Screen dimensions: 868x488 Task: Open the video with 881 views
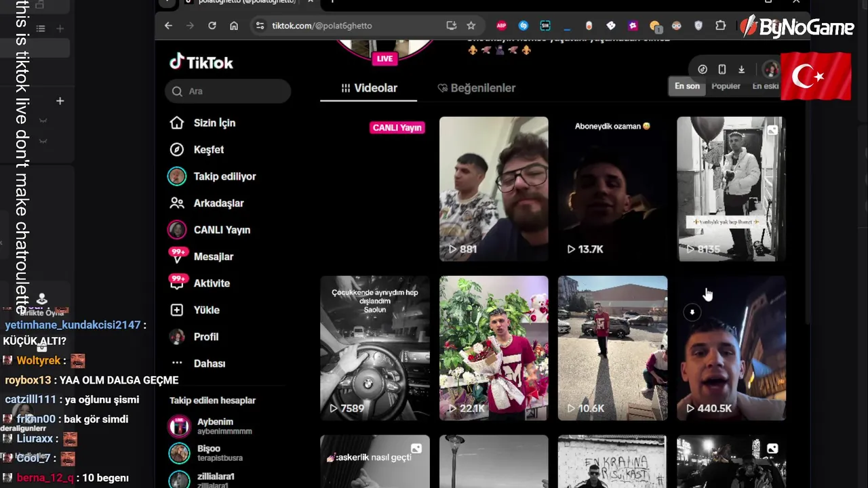pyautogui.click(x=494, y=189)
